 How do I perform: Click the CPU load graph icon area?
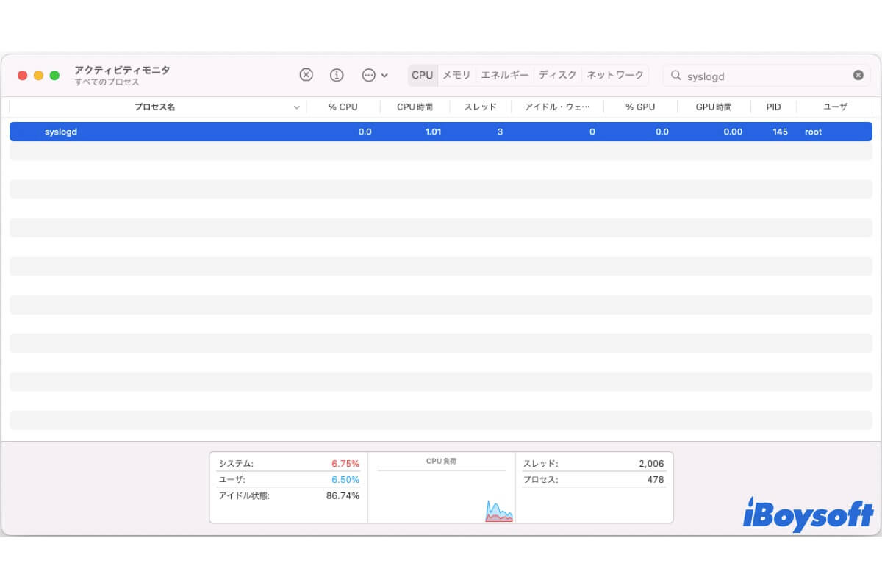(x=498, y=507)
